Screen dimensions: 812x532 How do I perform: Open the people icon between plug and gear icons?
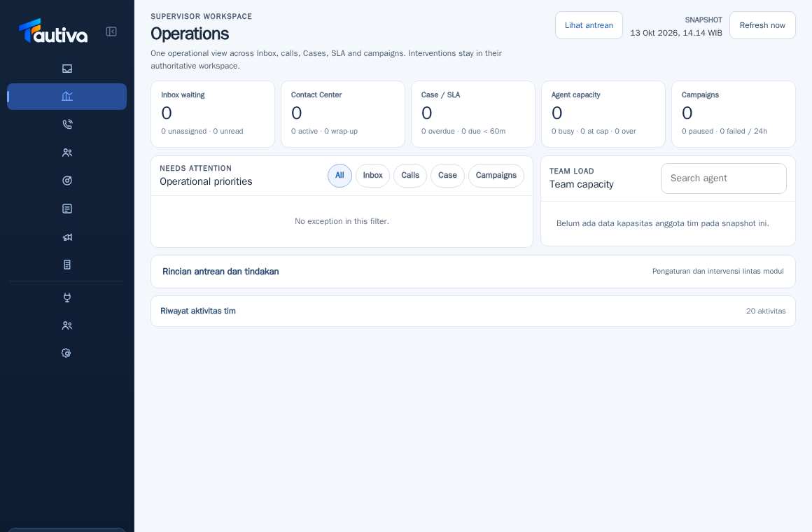(x=66, y=325)
